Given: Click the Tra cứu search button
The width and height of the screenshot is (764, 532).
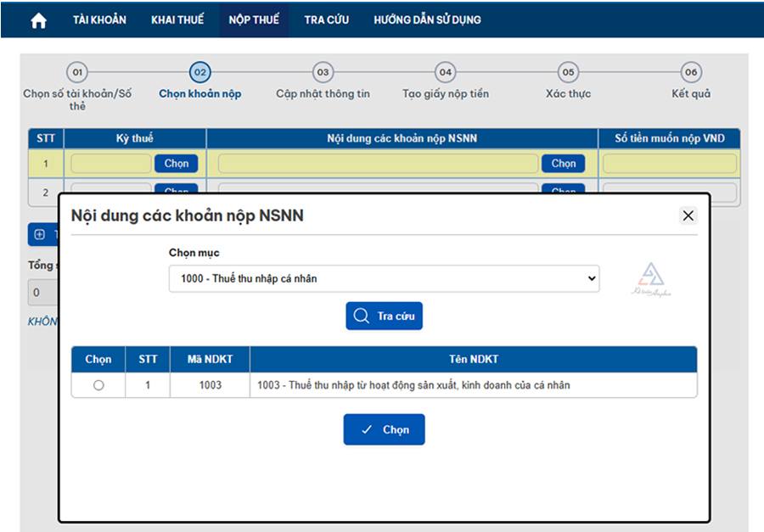Looking at the screenshot, I should (384, 316).
